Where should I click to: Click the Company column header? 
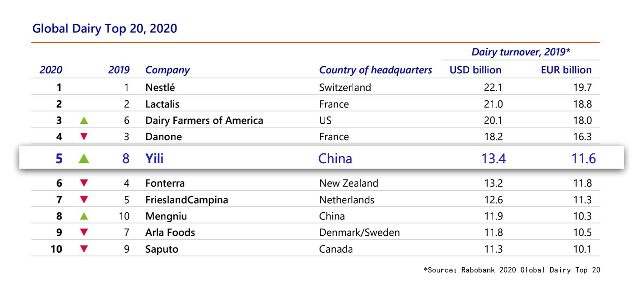click(x=167, y=70)
